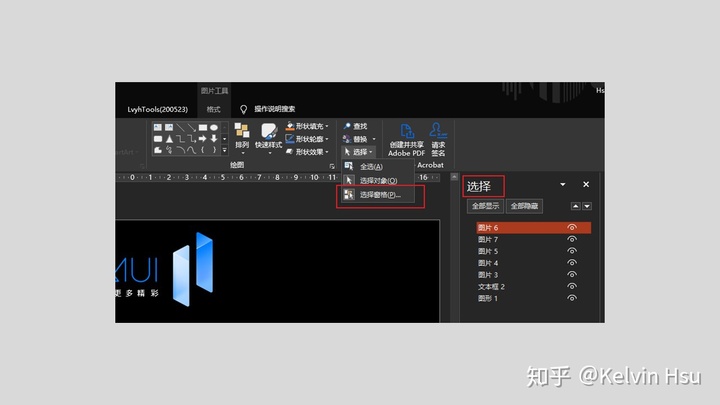The height and width of the screenshot is (405, 720).
Task: Move object up with bring forward arrow
Action: (x=575, y=206)
